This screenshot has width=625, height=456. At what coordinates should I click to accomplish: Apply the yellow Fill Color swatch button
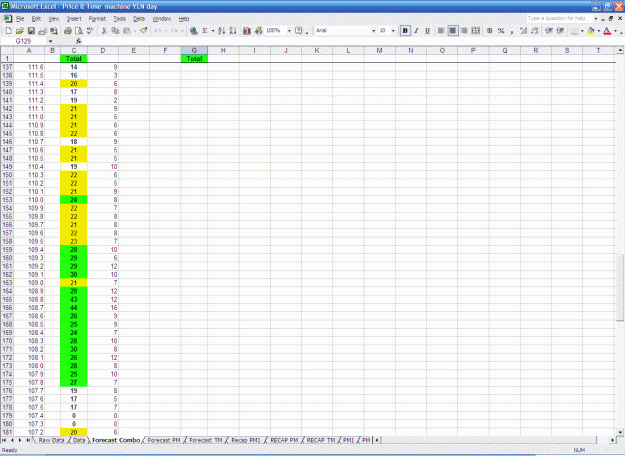(x=591, y=31)
